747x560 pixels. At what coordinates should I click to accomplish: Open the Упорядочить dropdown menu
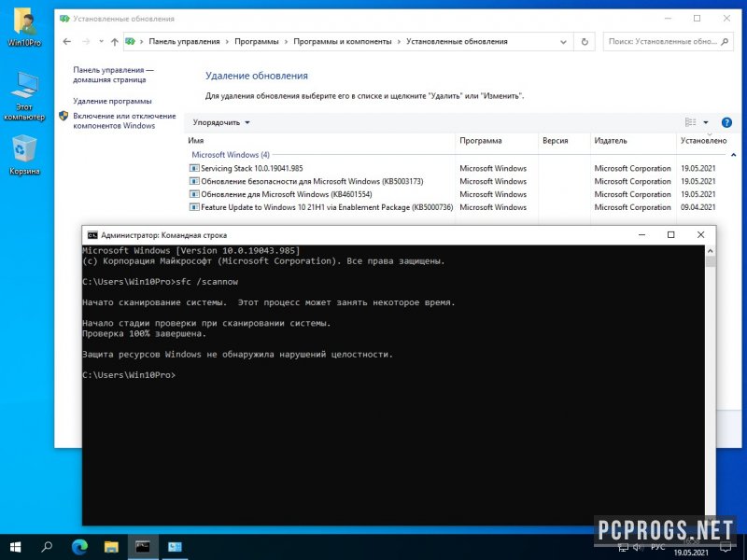[221, 122]
